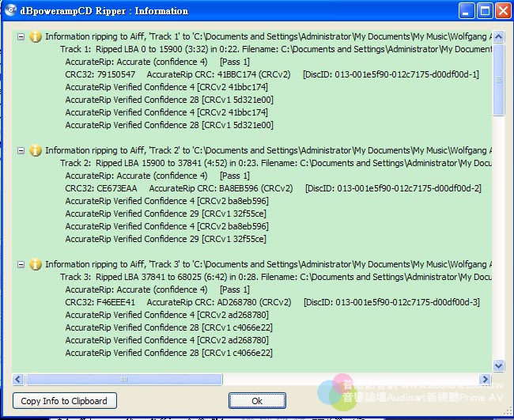Minimize the Information window
Screen dimensions: 514x420
(x=466, y=11)
